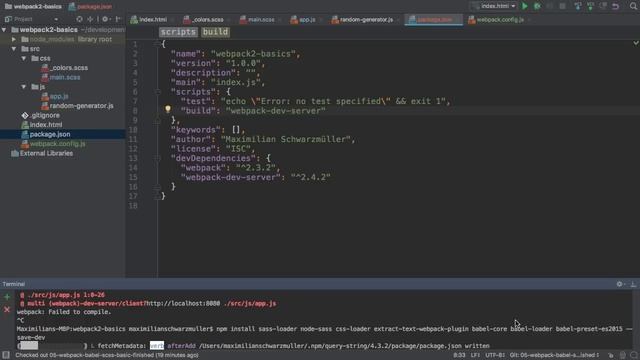
Task: Select random-generator.js in project tree
Action: coord(81,106)
